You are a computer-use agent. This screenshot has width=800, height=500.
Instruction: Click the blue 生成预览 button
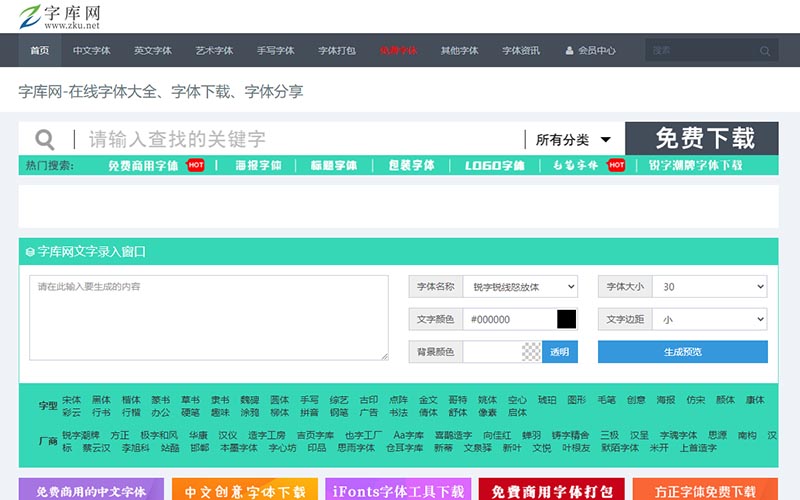(683, 352)
